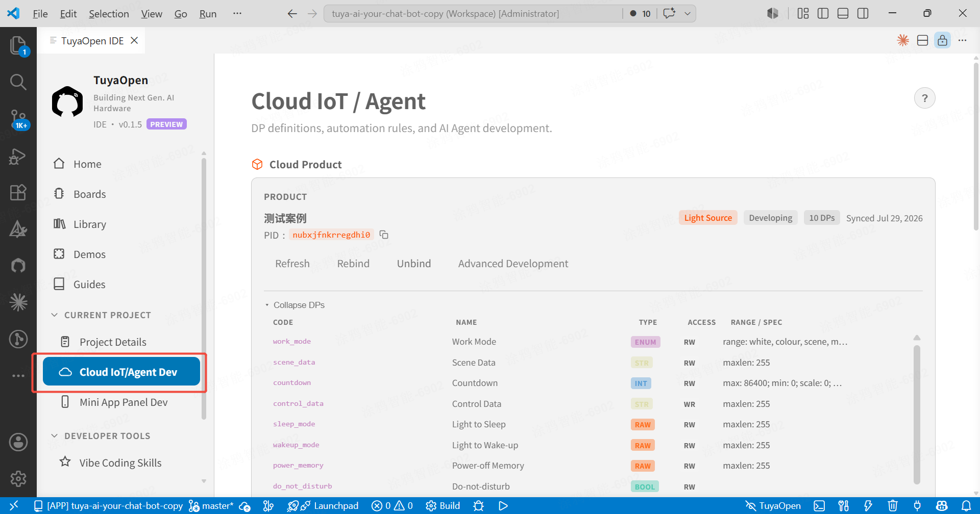Open the TuyaOpen cat icon in activity bar

18,265
